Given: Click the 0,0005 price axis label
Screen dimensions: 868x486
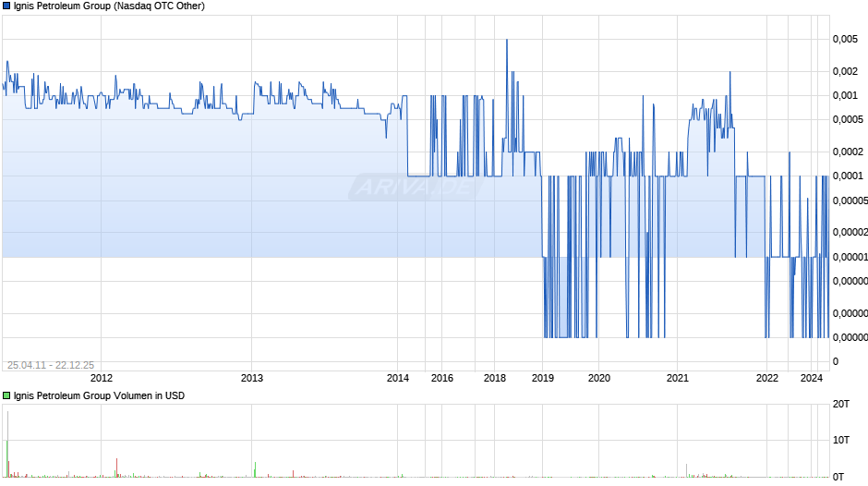Looking at the screenshot, I should 848,120.
